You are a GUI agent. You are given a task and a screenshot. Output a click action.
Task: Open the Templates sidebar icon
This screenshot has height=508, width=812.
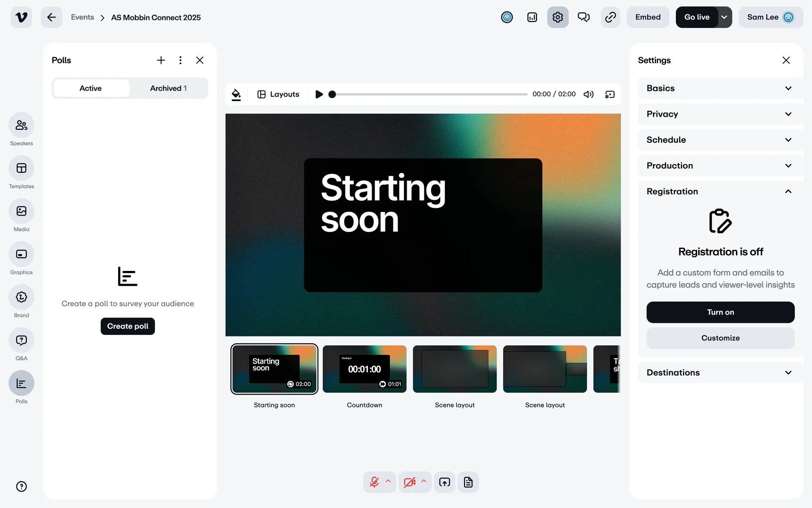coord(21,168)
